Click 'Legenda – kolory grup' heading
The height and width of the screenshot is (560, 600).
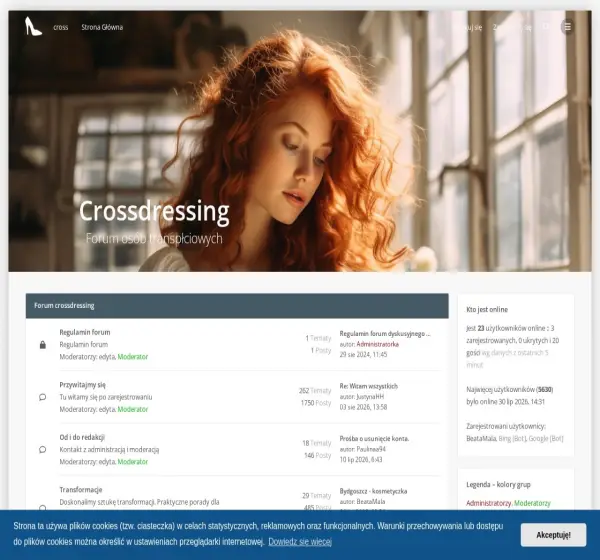pyautogui.click(x=498, y=485)
